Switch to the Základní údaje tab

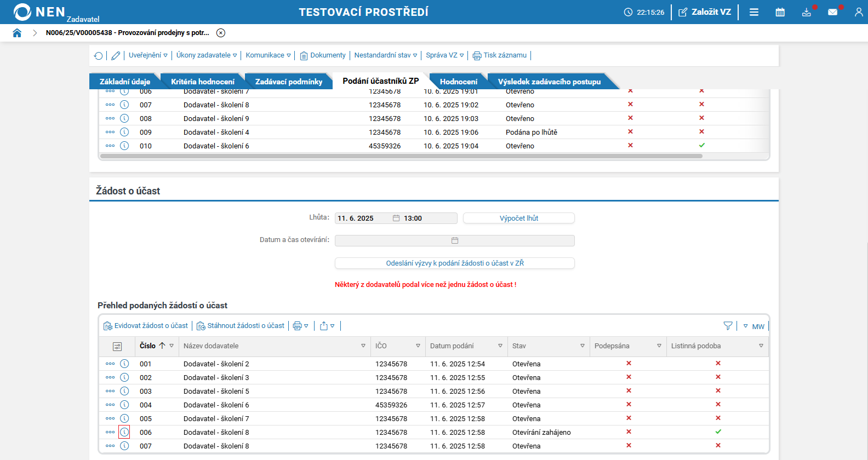[124, 82]
